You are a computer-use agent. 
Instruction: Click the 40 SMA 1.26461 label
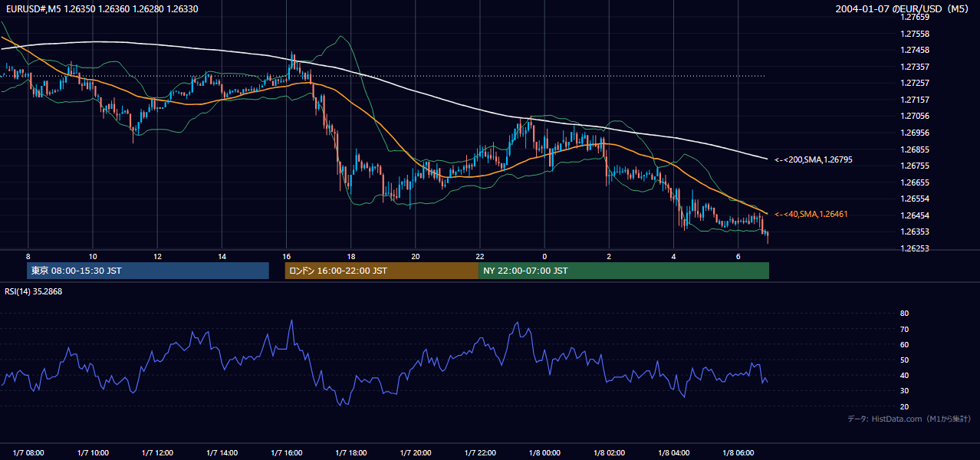tap(813, 214)
